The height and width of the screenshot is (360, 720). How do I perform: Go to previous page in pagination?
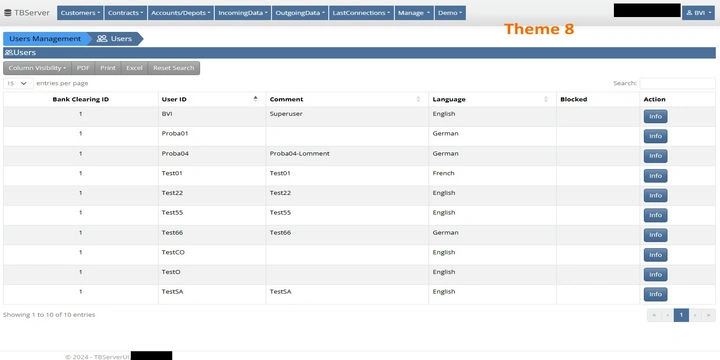(667, 315)
